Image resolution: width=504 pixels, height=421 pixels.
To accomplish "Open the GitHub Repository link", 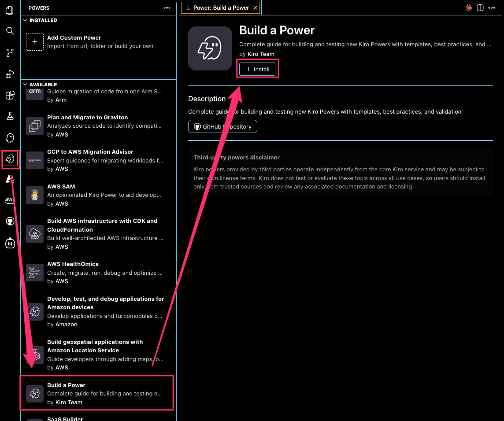I will [x=222, y=126].
